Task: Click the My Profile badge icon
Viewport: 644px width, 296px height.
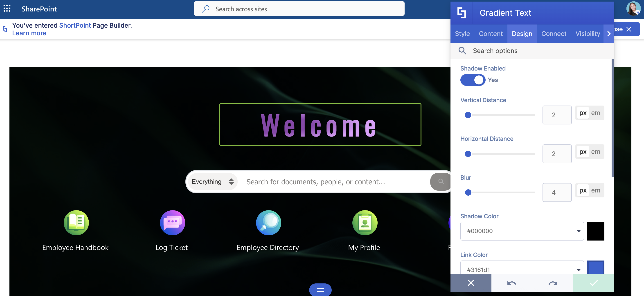Action: [x=365, y=223]
